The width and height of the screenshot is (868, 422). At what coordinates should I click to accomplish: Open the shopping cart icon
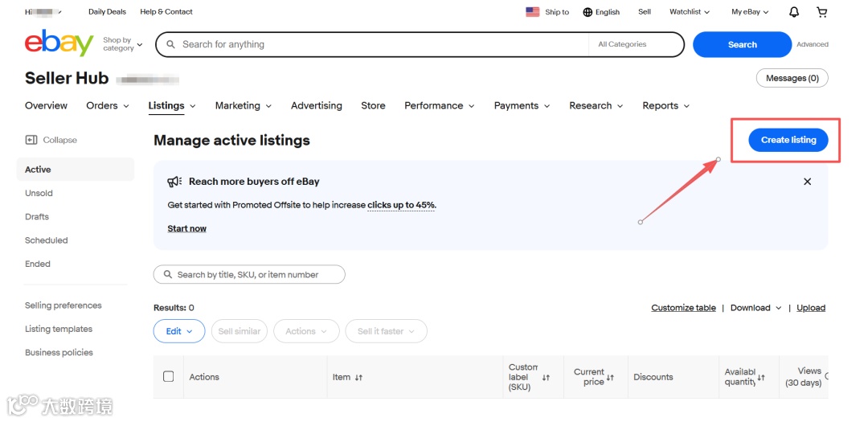[x=821, y=12]
